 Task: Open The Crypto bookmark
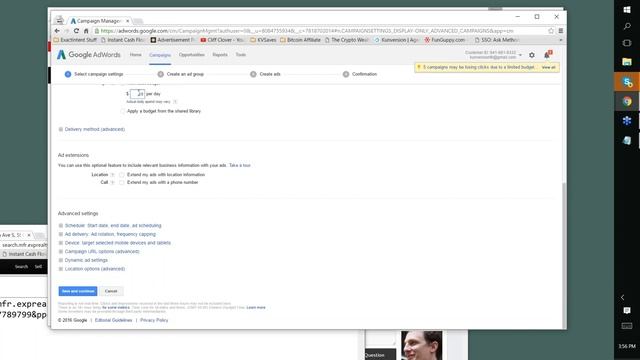(347, 40)
